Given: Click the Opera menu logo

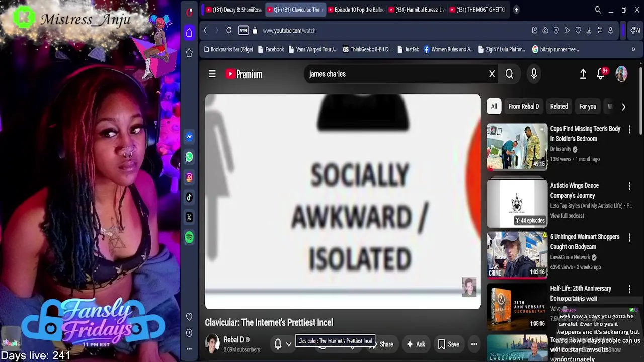Looking at the screenshot, I should point(189,12).
